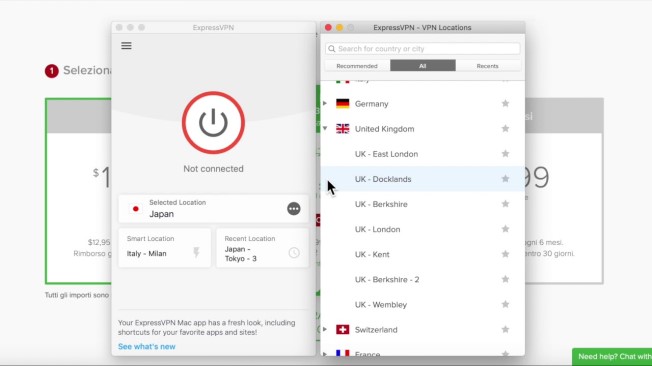
Task: Open the Need help? Chat widget
Action: point(612,357)
